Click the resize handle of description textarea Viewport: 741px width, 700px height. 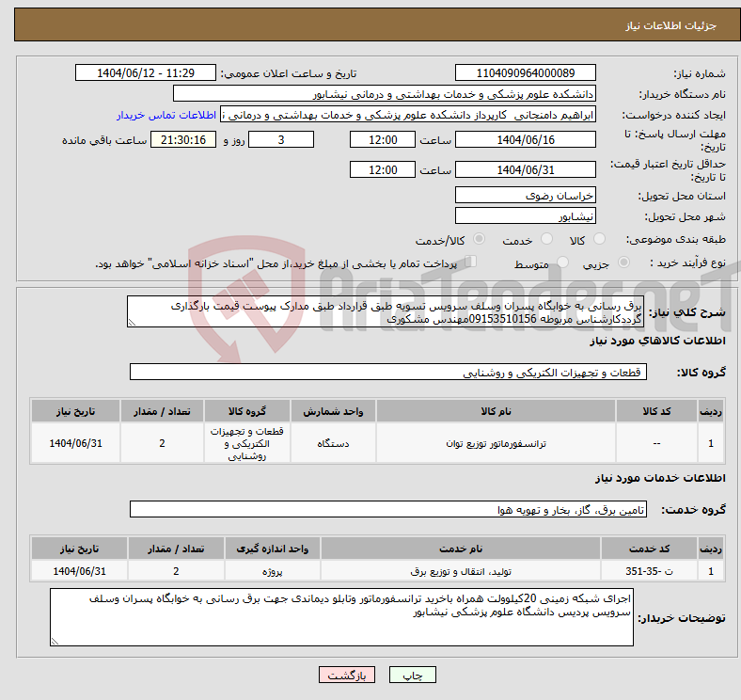pos(132,323)
